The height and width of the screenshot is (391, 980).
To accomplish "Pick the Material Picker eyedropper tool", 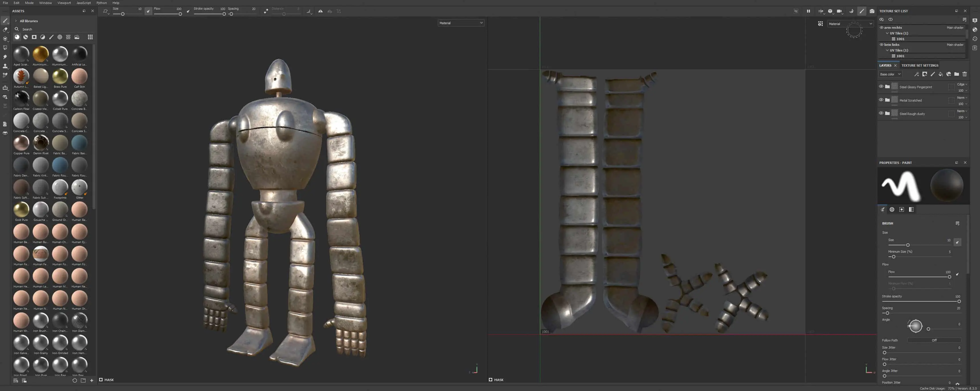I will (5, 75).
